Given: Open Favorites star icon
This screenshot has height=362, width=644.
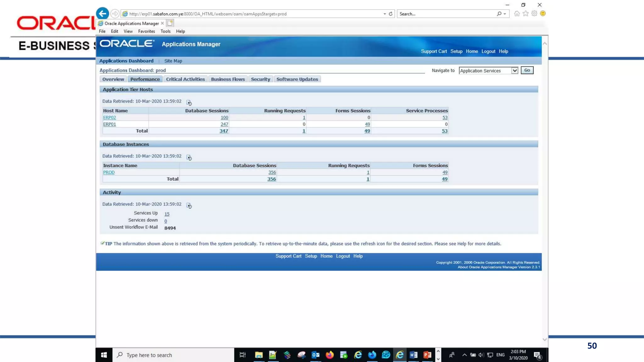Looking at the screenshot, I should coord(525,14).
